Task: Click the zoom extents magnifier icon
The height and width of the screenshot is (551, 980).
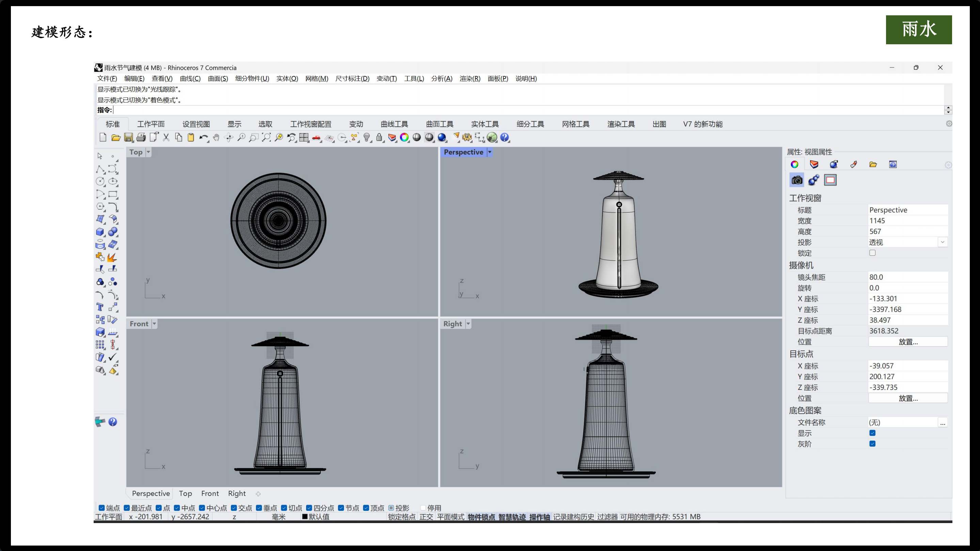Action: (x=266, y=137)
